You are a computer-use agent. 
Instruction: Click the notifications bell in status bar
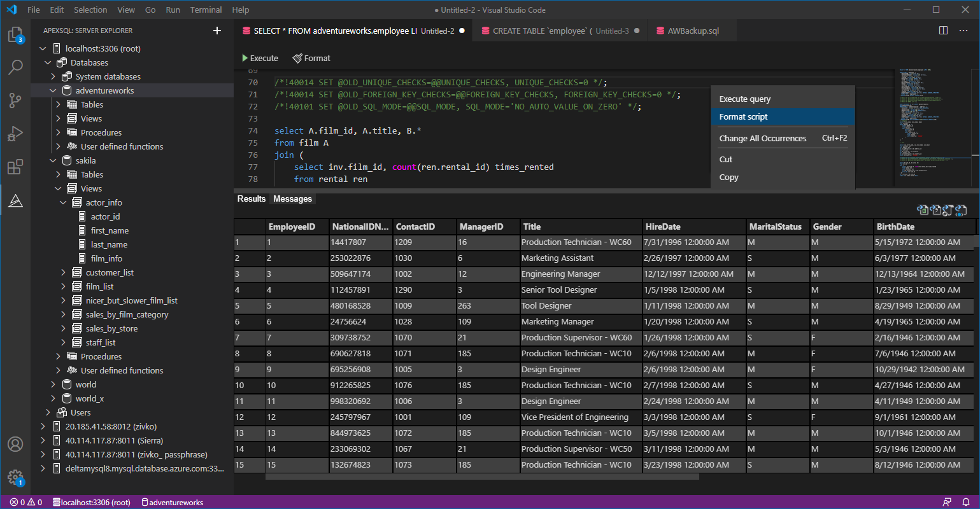click(x=965, y=502)
